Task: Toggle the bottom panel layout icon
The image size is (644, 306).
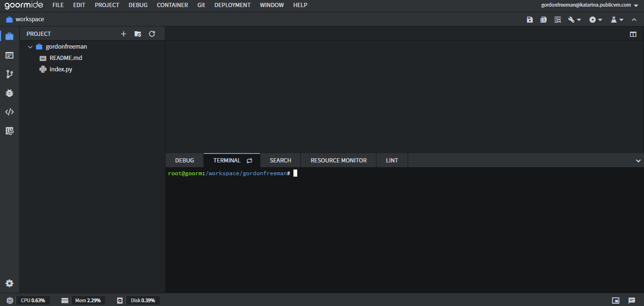Action: [616, 300]
